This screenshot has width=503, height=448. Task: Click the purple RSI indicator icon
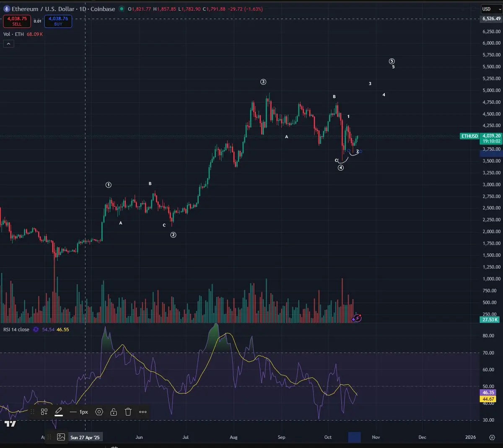coord(36,330)
